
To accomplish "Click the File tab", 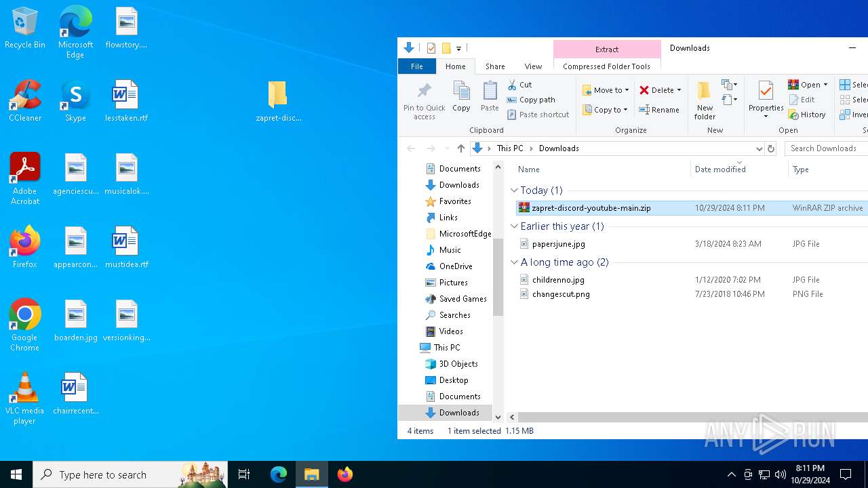I will [x=417, y=66].
